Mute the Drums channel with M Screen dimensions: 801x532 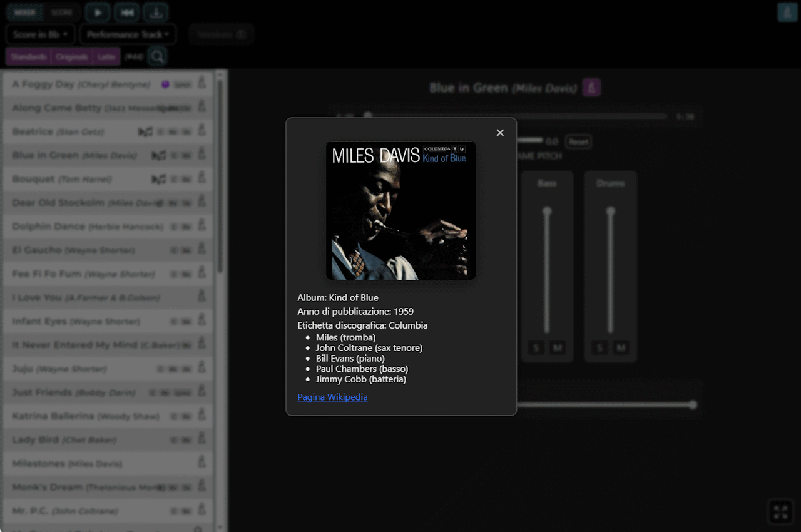[x=621, y=347]
